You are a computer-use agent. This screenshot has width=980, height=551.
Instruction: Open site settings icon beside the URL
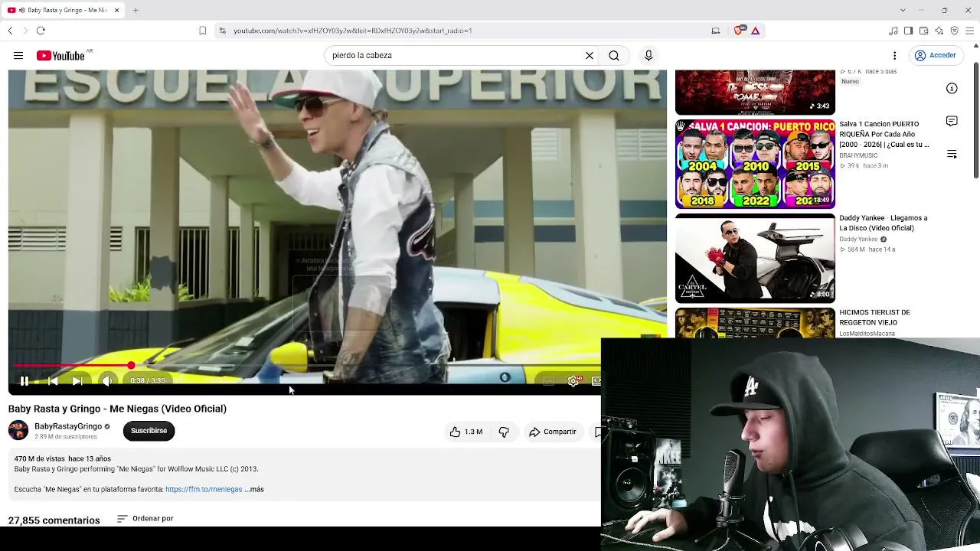[x=222, y=31]
